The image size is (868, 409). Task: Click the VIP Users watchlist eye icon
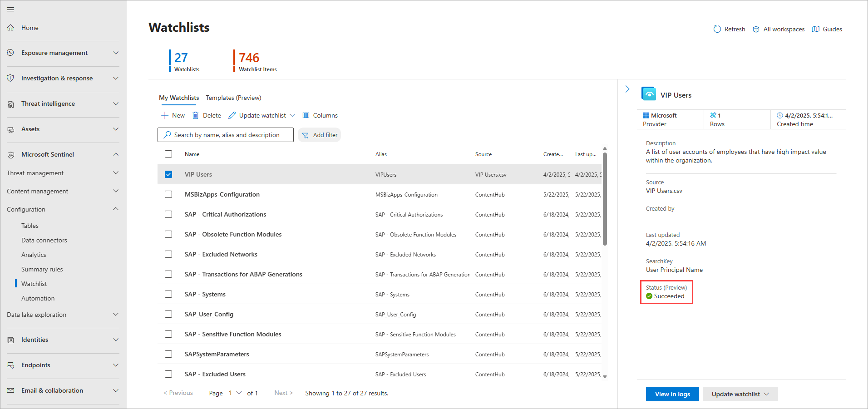point(649,94)
